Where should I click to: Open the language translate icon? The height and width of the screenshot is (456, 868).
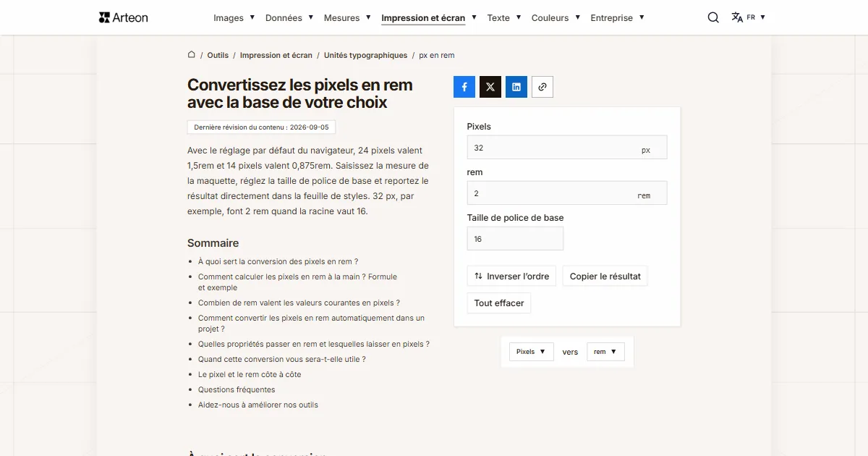click(x=737, y=17)
